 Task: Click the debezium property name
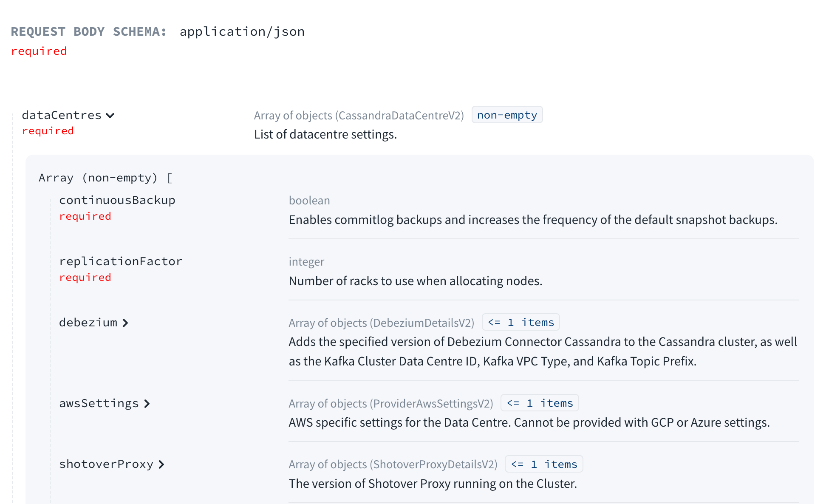[88, 323]
